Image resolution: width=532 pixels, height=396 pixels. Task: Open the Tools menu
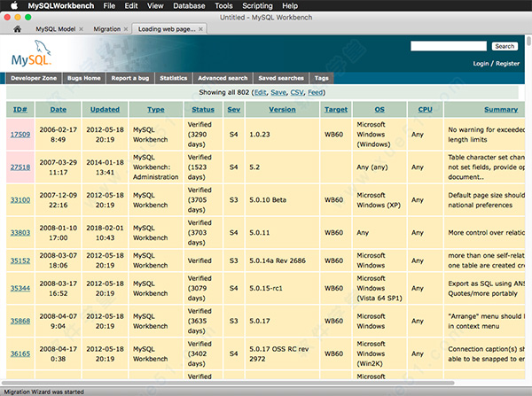point(223,6)
